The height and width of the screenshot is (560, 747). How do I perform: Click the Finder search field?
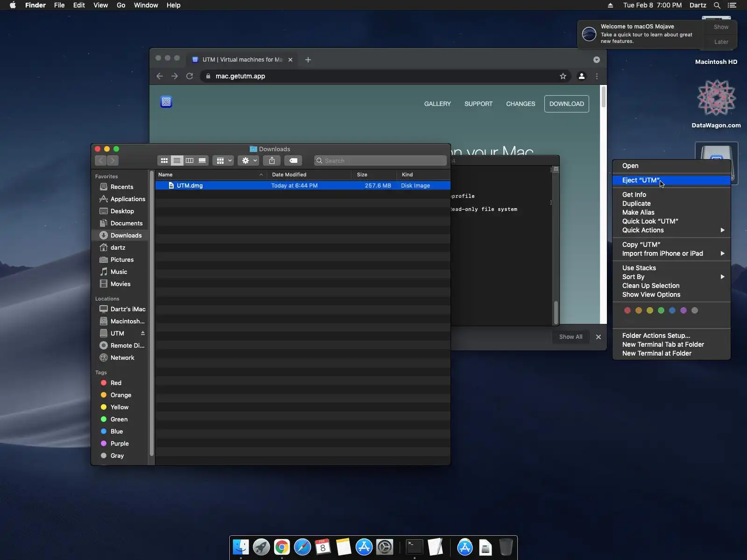click(x=381, y=161)
